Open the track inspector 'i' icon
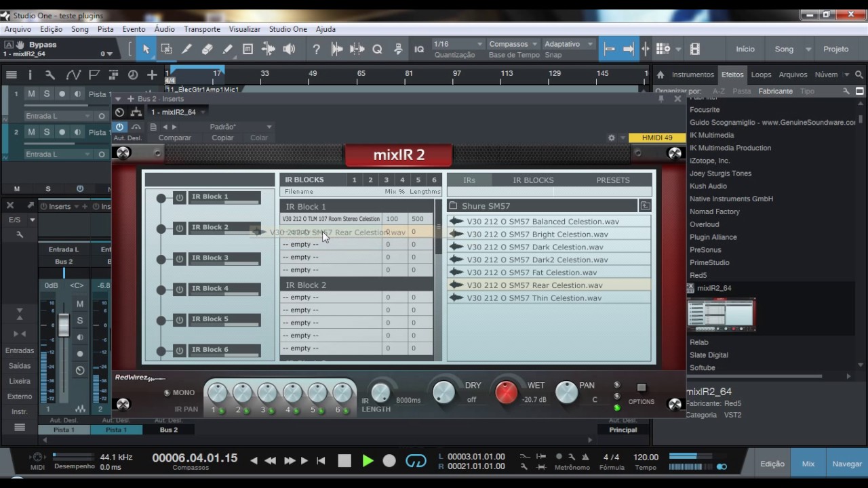Screen dimensions: 868x488 pyautogui.click(x=30, y=75)
